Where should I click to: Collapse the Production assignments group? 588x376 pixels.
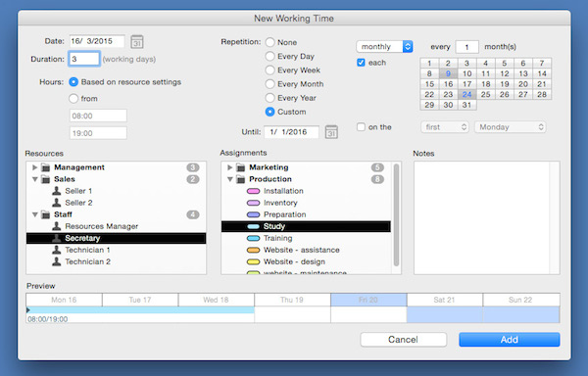[x=230, y=179]
